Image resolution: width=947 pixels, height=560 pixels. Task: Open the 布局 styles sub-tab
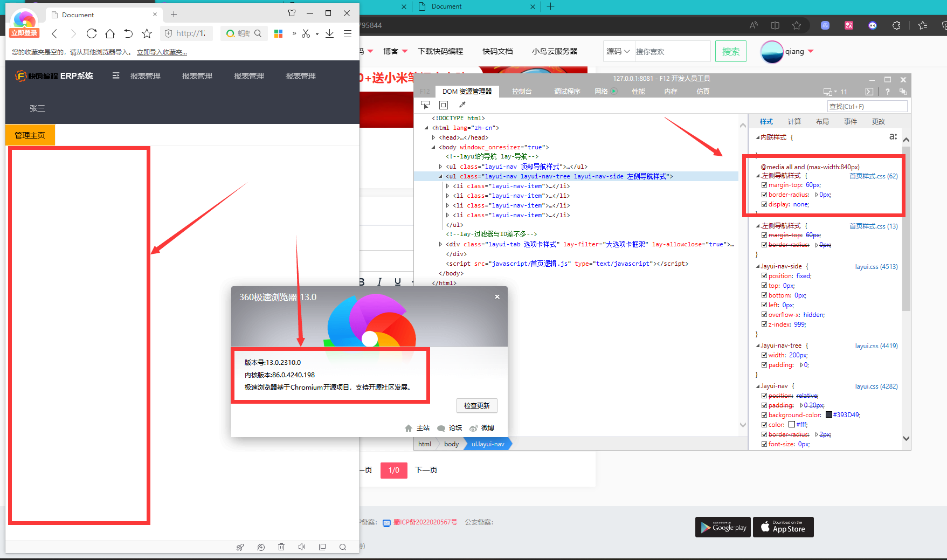tap(822, 122)
